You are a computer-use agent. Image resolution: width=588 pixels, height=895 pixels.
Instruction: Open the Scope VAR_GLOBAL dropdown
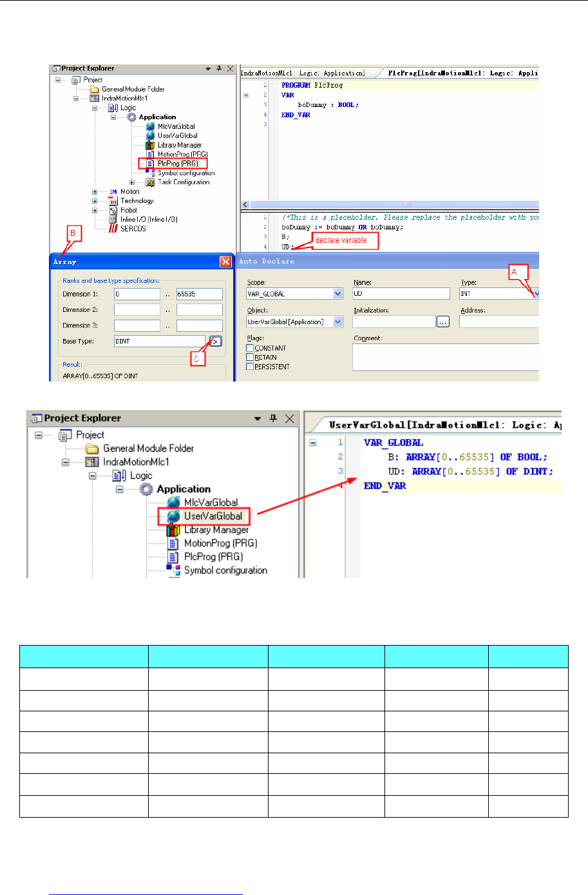pos(338,294)
